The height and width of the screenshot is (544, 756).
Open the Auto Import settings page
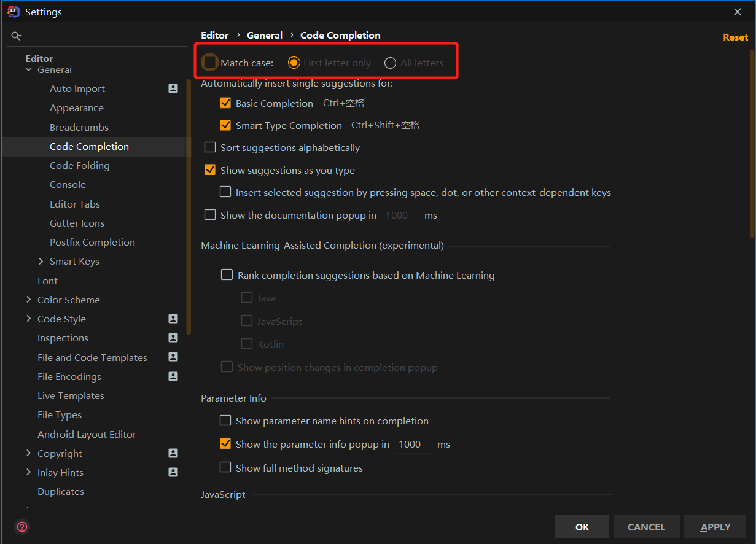[77, 88]
